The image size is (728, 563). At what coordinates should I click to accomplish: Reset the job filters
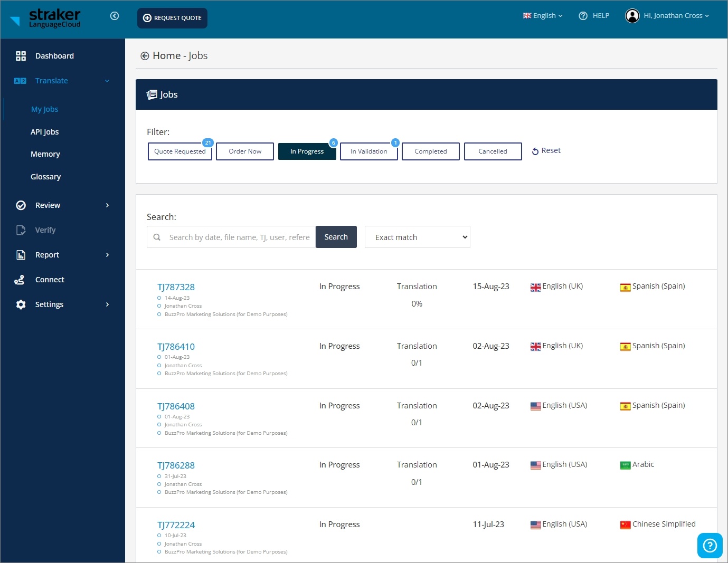546,151
